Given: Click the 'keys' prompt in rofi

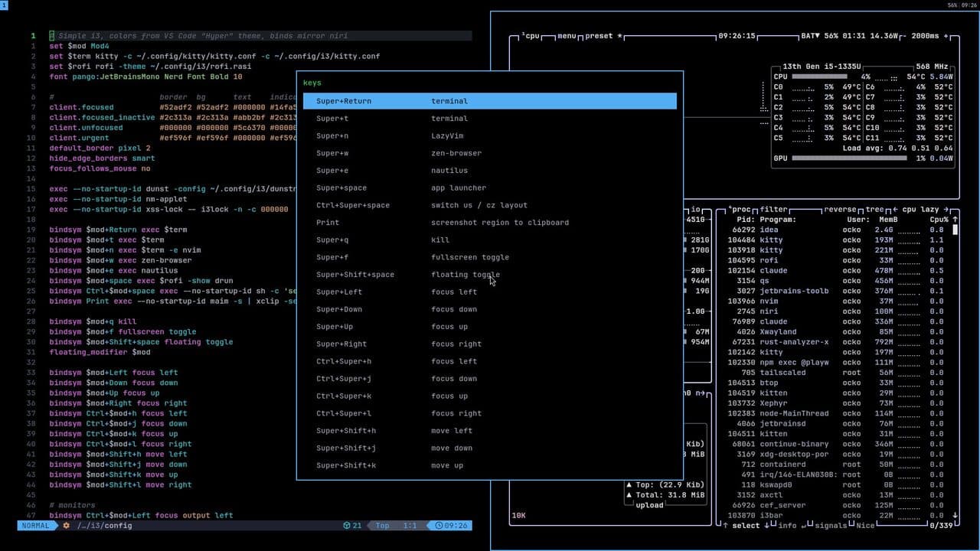Looking at the screenshot, I should click(x=312, y=83).
